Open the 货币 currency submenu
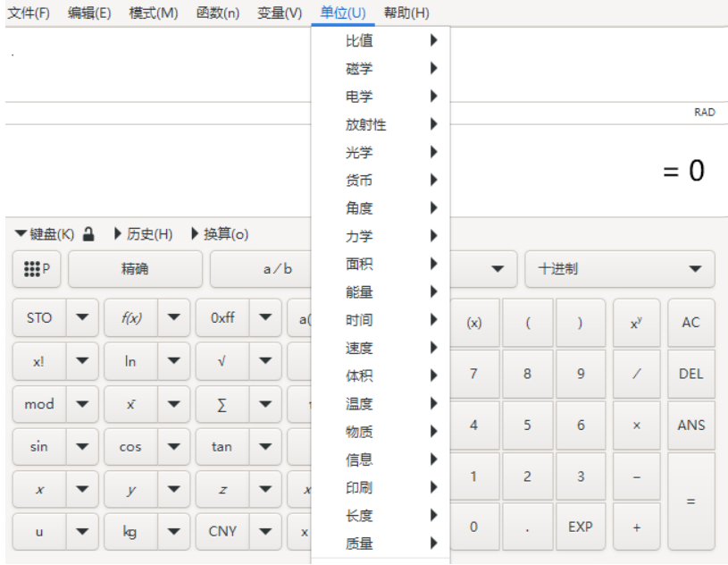Image resolution: width=728 pixels, height=565 pixels. point(381,181)
